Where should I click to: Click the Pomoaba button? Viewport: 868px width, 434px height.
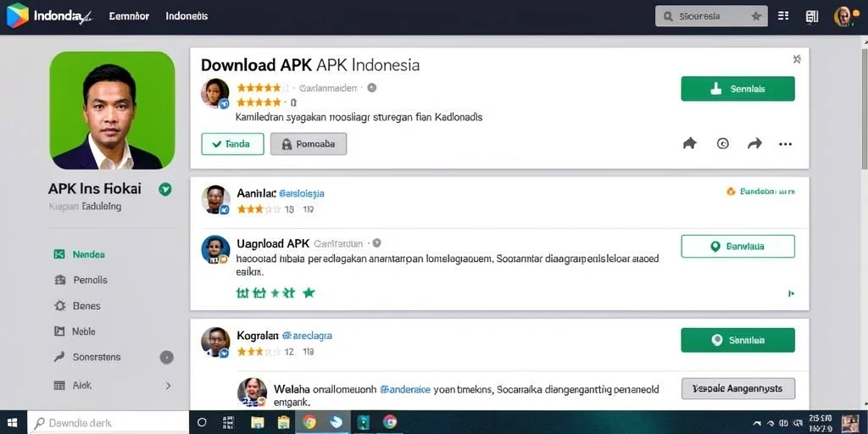click(309, 144)
